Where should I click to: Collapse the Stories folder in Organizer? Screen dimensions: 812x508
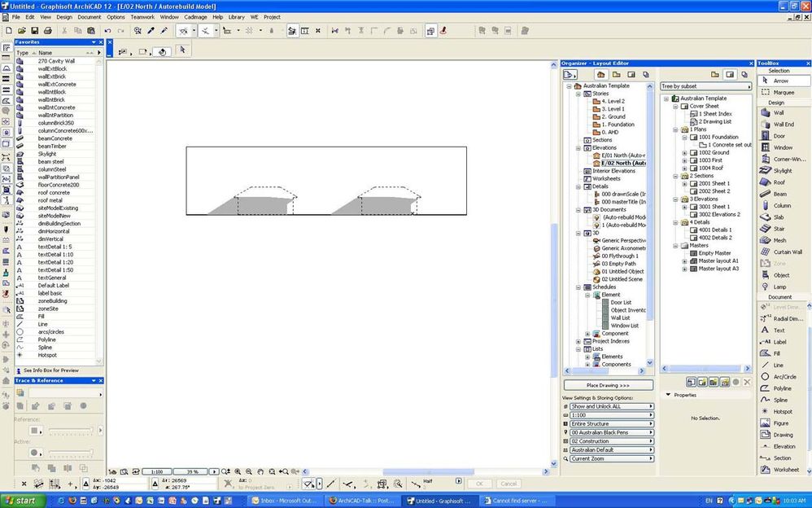tap(577, 94)
